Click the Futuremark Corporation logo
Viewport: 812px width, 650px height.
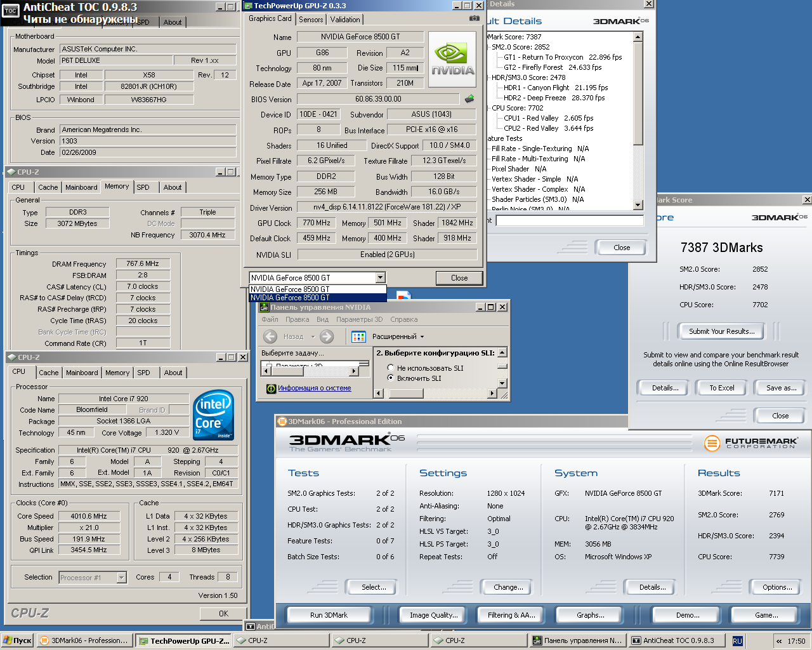pyautogui.click(x=750, y=442)
